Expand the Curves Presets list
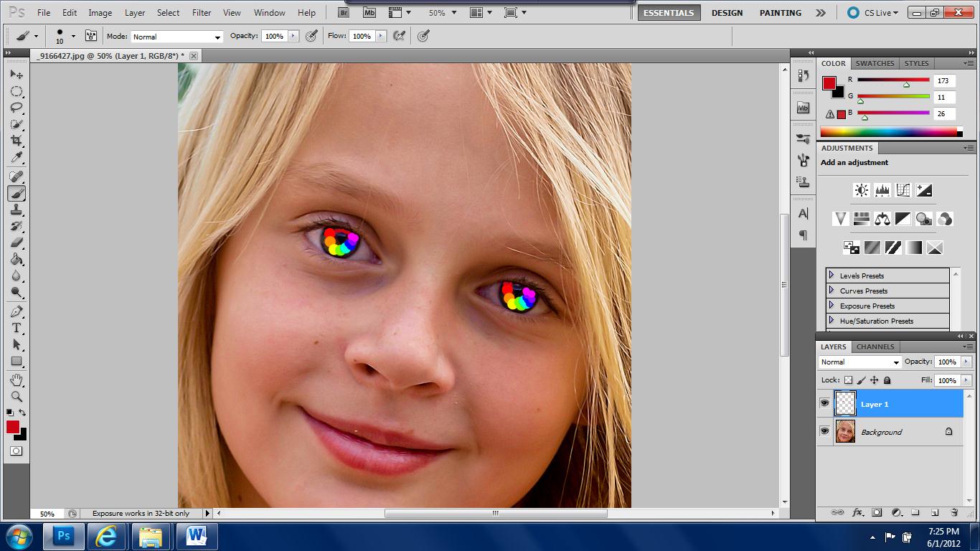Viewport: 980px width, 551px height. tap(831, 291)
